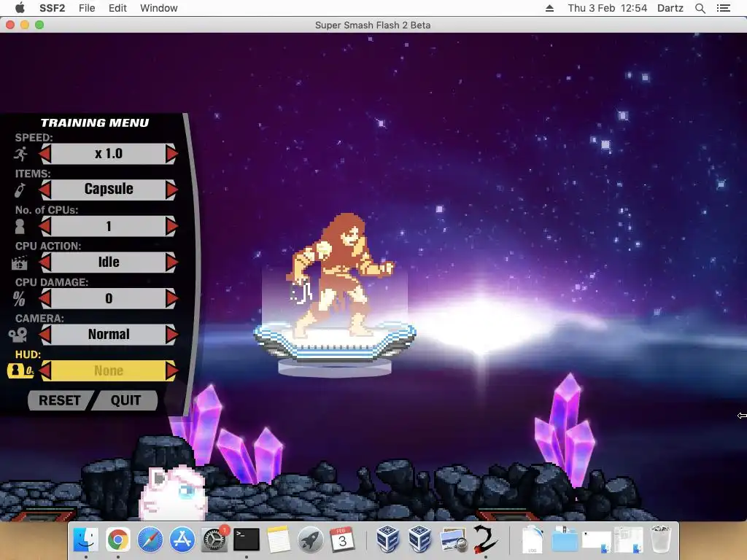747x560 pixels.
Task: Click the percent CPU damage icon
Action: click(19, 298)
